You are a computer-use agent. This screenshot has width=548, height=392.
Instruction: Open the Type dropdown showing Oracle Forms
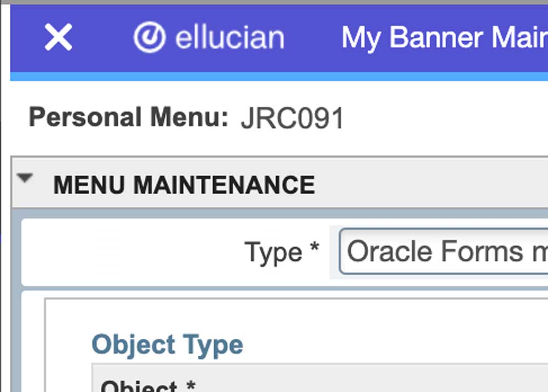tap(444, 252)
